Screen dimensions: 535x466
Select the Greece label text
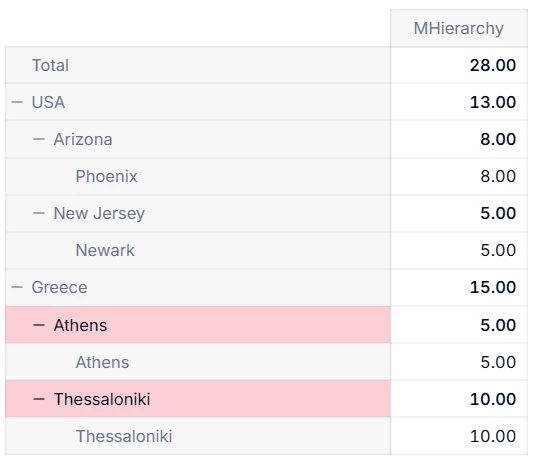click(59, 287)
